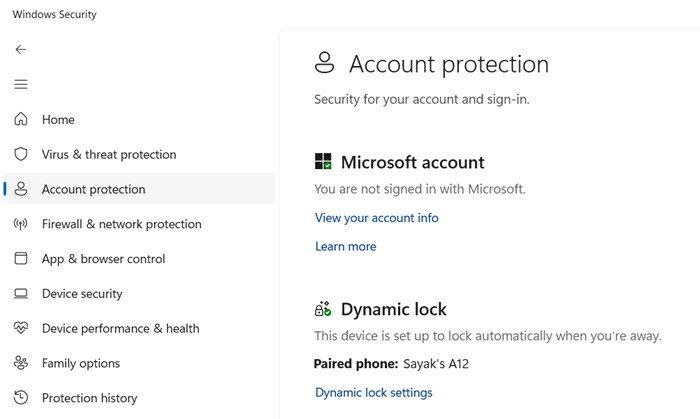The width and height of the screenshot is (700, 419).
Task: Click the Protection history clock icon
Action: click(21, 398)
